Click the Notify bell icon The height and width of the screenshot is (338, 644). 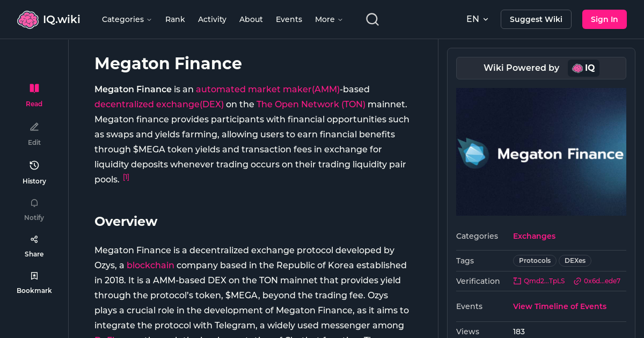pos(34,203)
